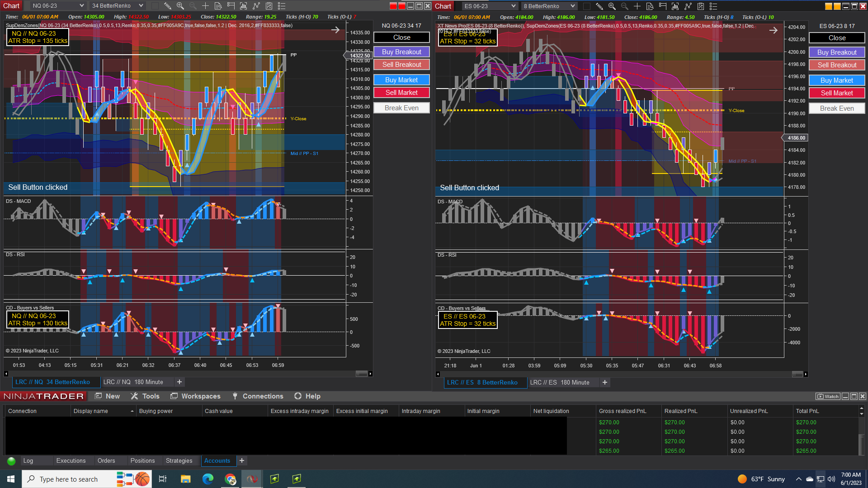Click the right-arrow icon on ES chart
This screenshot has height=488, width=868.
coord(774,30)
